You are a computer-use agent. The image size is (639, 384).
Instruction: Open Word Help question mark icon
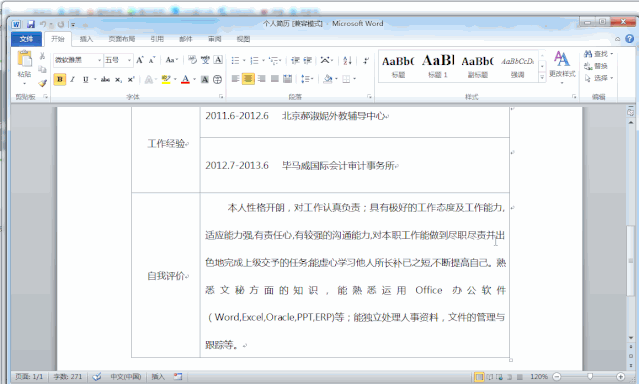(x=630, y=39)
